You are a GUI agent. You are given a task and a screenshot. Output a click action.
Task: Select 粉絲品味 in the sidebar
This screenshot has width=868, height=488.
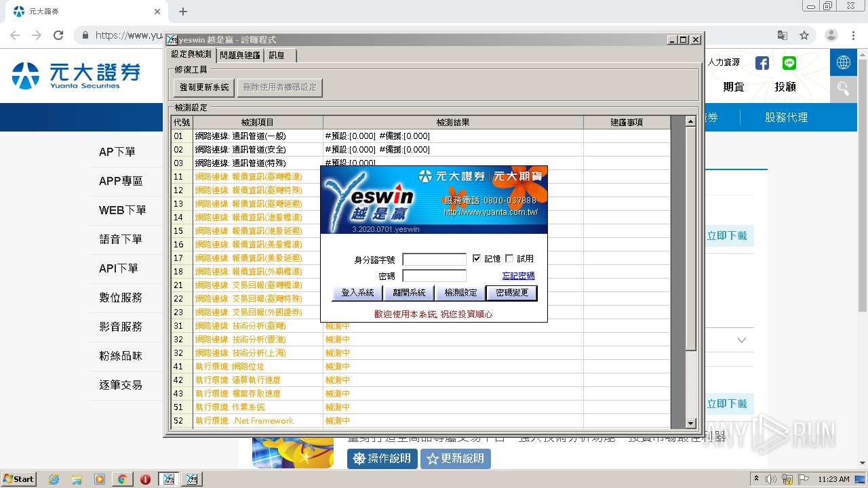pyautogui.click(x=121, y=356)
